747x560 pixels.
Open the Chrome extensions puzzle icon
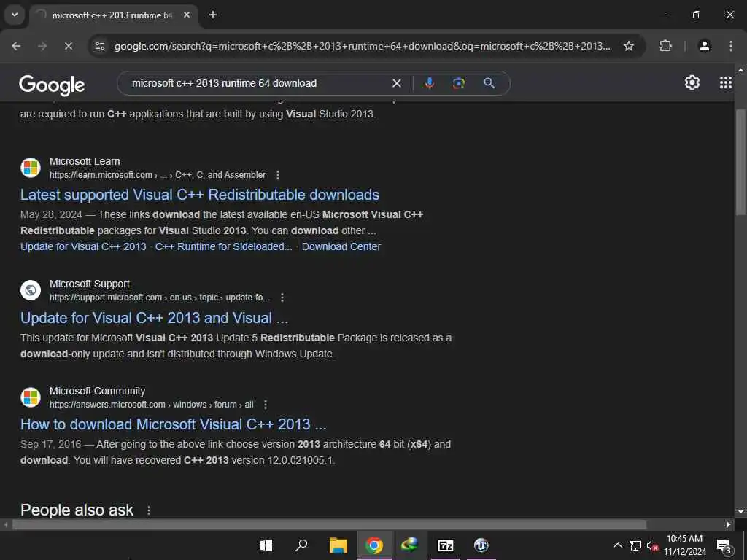(x=665, y=46)
